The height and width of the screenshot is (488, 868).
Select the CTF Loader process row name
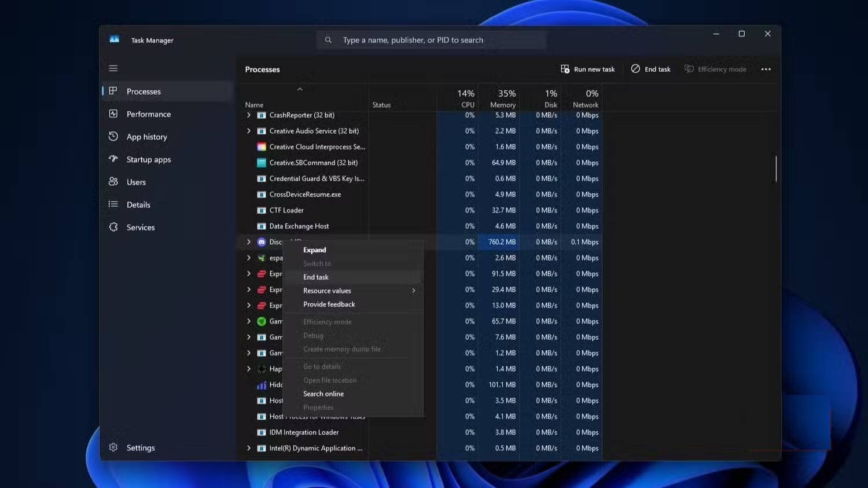[x=286, y=210]
